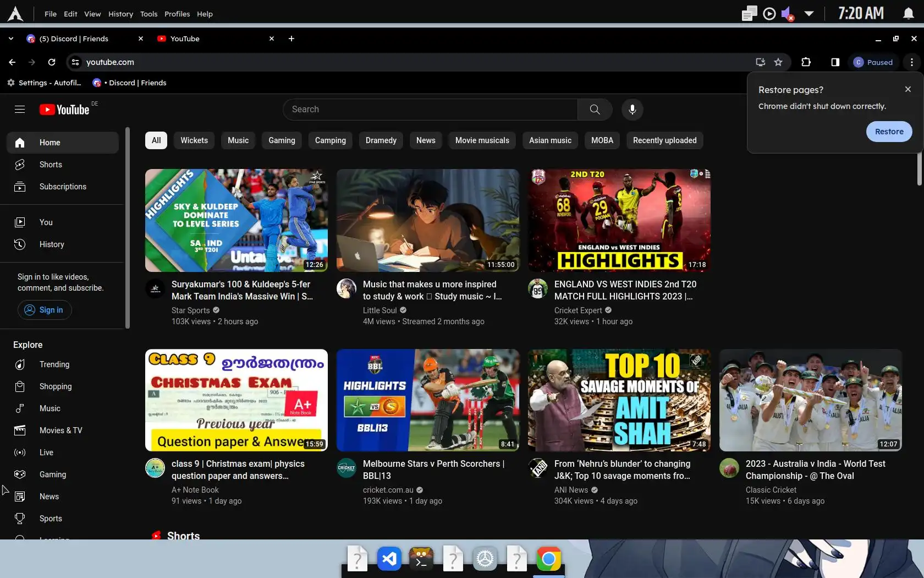Image resolution: width=924 pixels, height=578 pixels.
Task: Open the Chrome extensions menu
Action: point(806,62)
